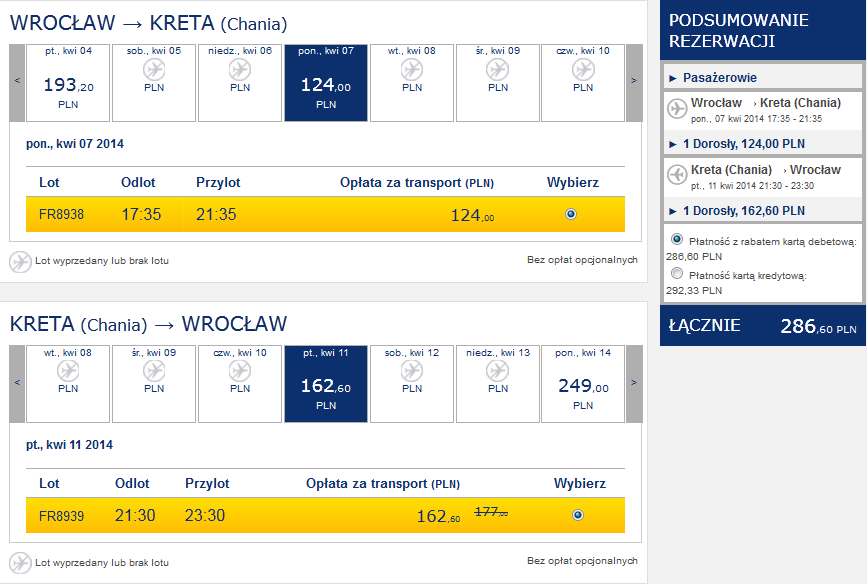Image resolution: width=867 pixels, height=584 pixels.
Task: Click plane icon for sob., kwi 12 return
Action: coord(412,371)
